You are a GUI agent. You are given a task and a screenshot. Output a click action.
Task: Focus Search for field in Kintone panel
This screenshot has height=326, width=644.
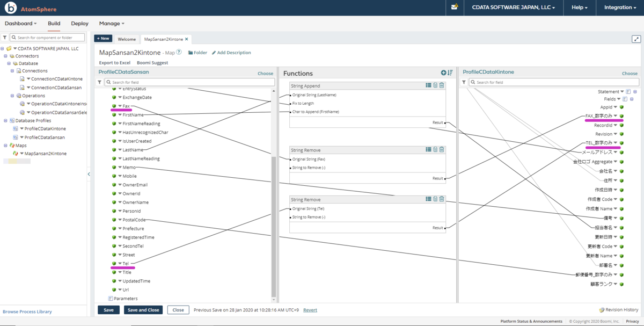coord(554,82)
